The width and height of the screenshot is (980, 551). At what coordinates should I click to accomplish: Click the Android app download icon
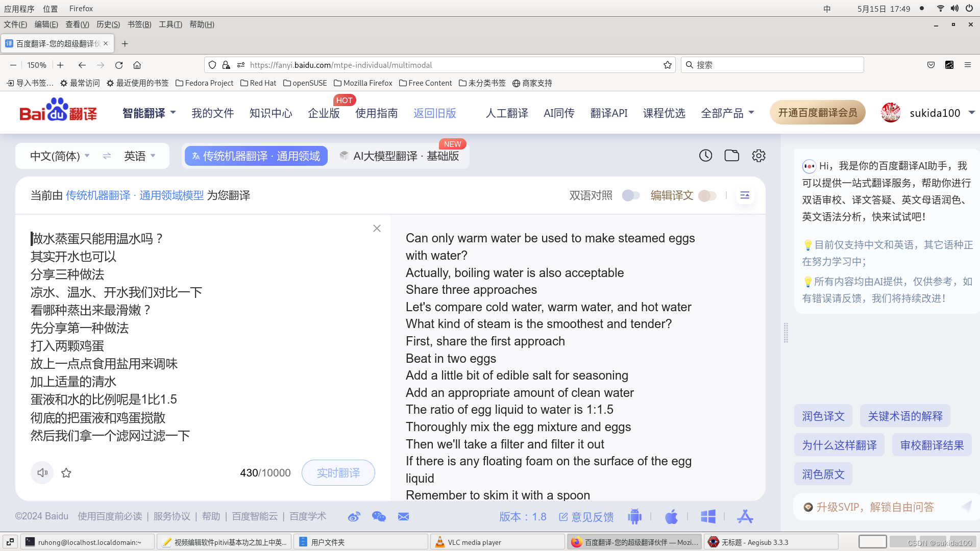(x=634, y=517)
